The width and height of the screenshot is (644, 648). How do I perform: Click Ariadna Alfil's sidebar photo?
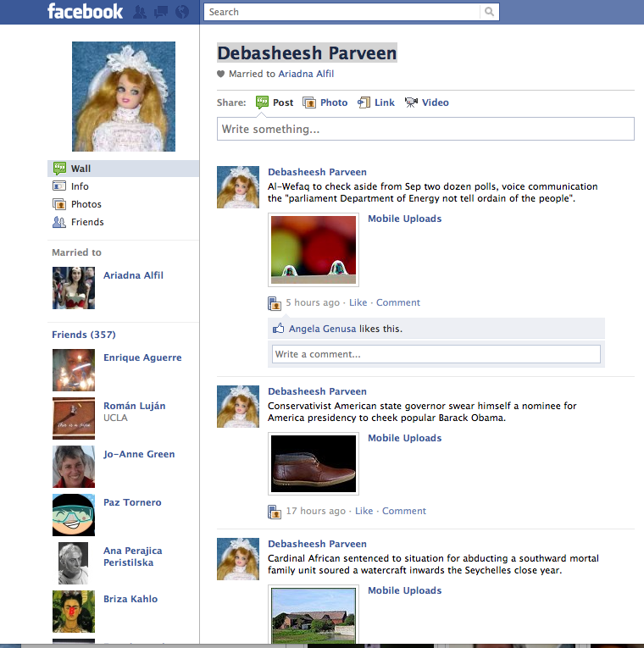tap(74, 288)
